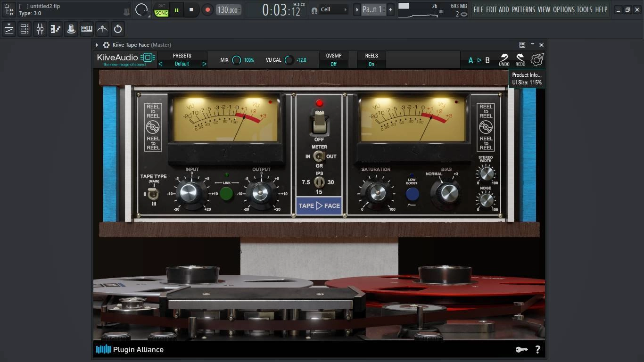644x362 pixels.
Task: Open the Cell snap dropdown
Action: pos(334,9)
